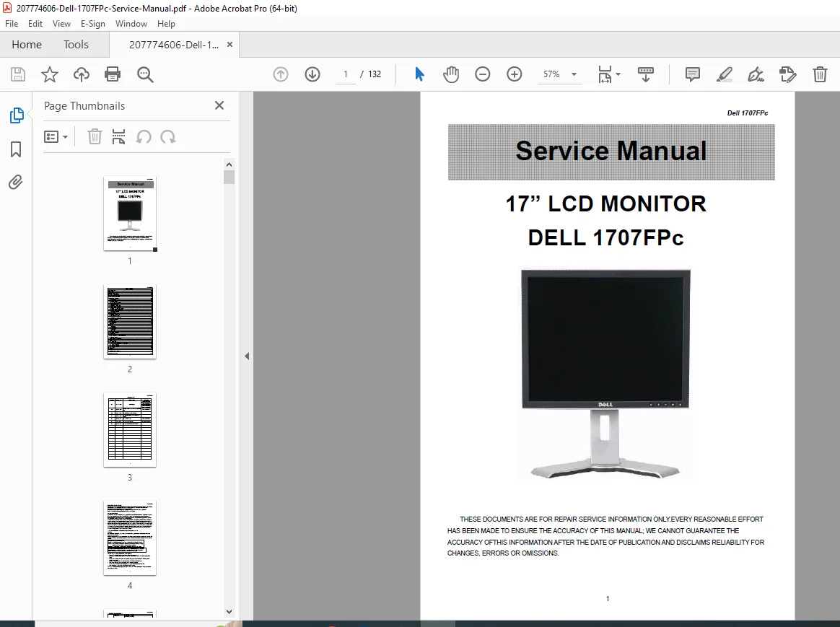The image size is (840, 627).
Task: Print the document via printer icon
Action: [113, 74]
